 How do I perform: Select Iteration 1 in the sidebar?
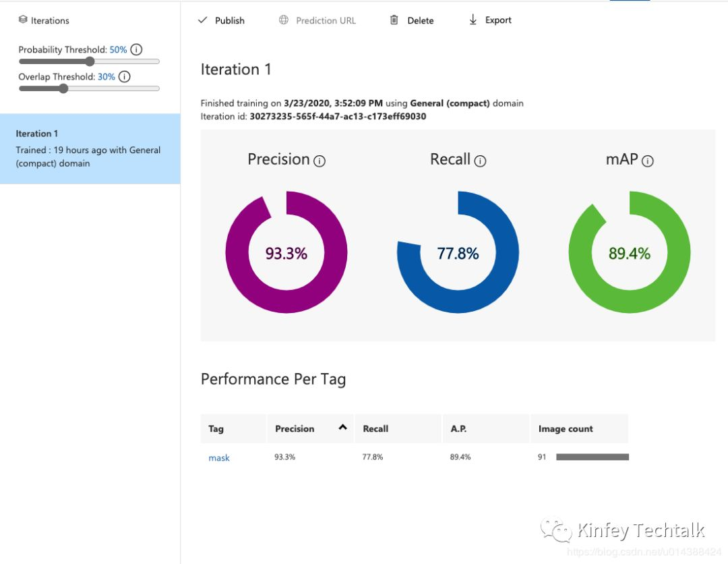pos(90,148)
